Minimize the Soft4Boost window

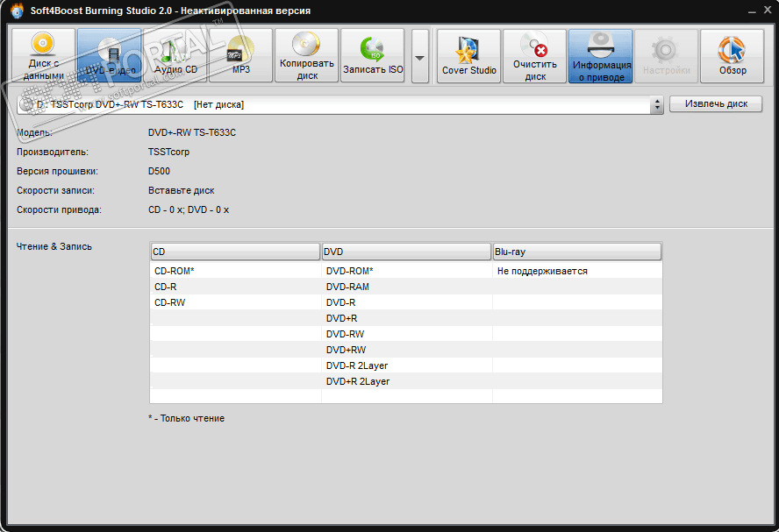click(752, 11)
